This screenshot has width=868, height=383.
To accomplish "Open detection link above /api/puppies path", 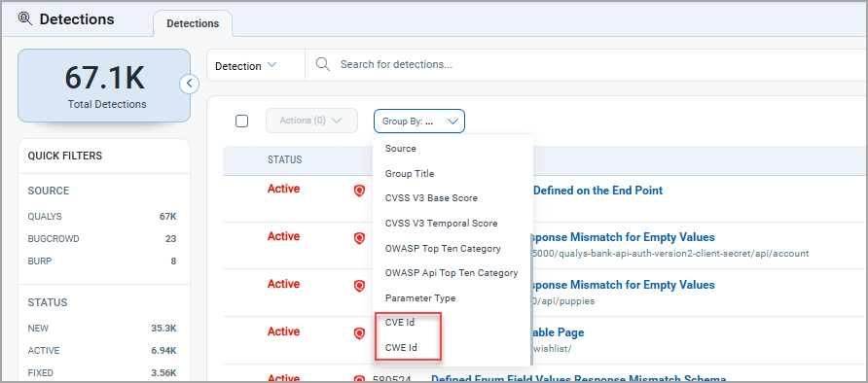I will [x=624, y=285].
